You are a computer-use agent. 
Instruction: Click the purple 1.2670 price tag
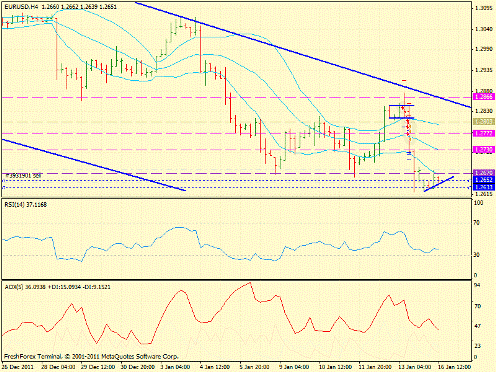pyautogui.click(x=484, y=173)
